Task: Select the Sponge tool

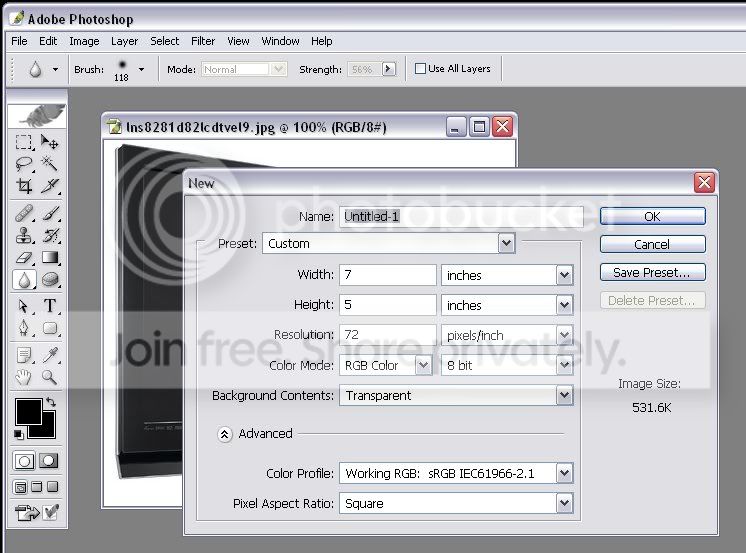Action: [49, 280]
